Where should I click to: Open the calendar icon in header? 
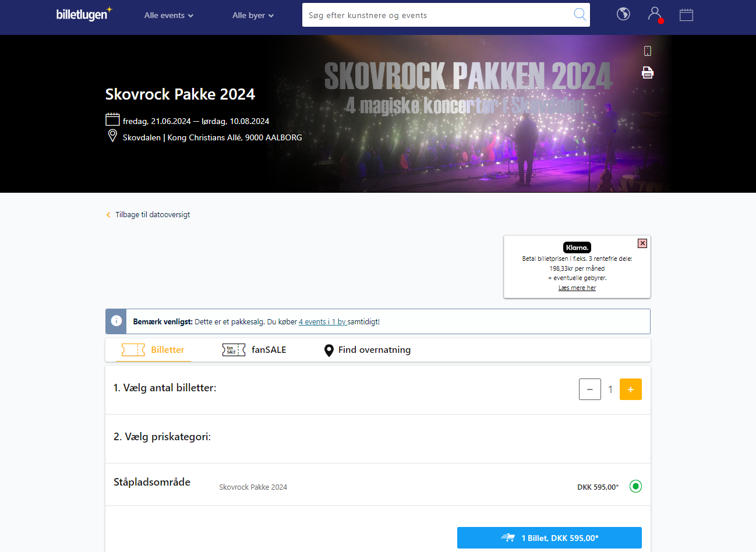pos(686,15)
